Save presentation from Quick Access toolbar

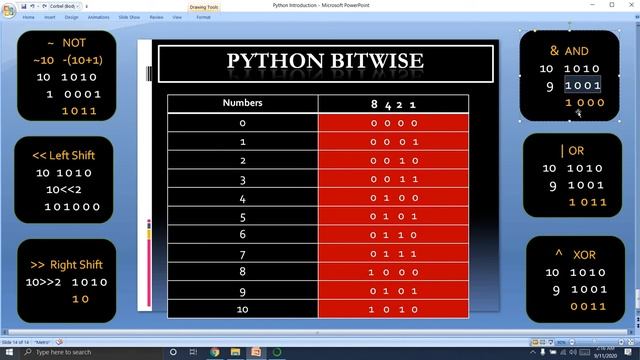pyautogui.click(x=23, y=6)
